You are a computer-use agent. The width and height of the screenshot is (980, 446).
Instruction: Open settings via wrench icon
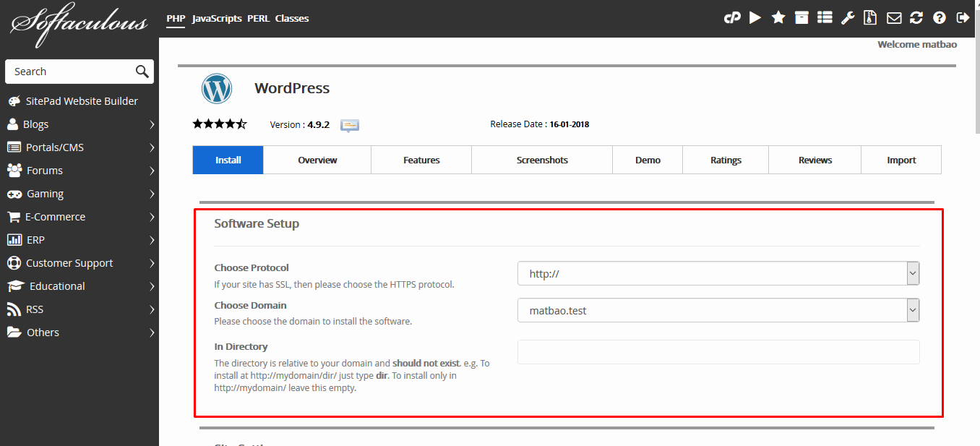click(848, 18)
